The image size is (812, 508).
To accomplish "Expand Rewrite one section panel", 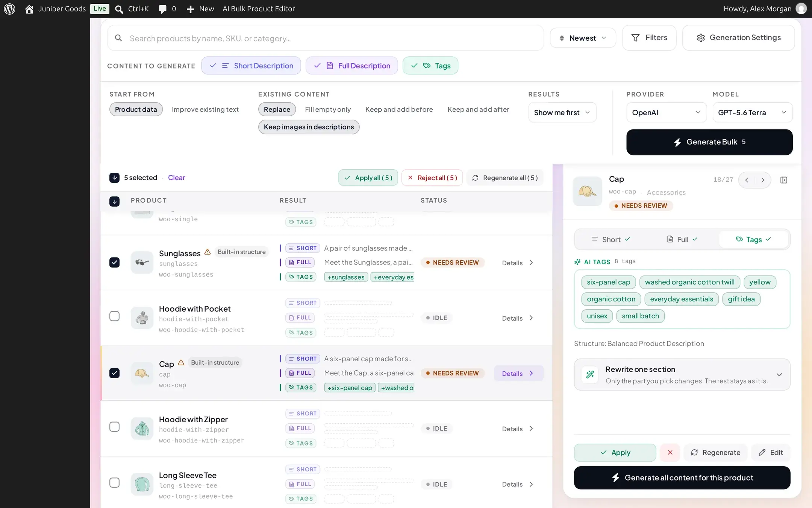I will click(682, 374).
